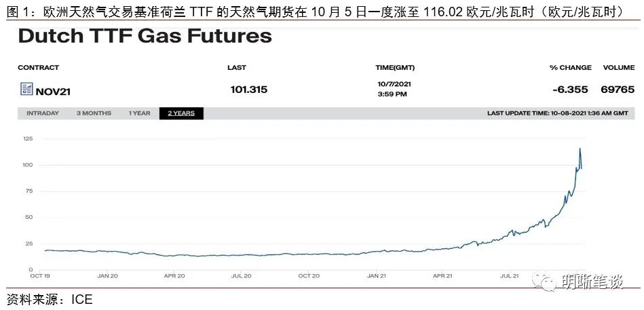
Task: Click the OCT 20 x-axis label
Action: (x=309, y=276)
